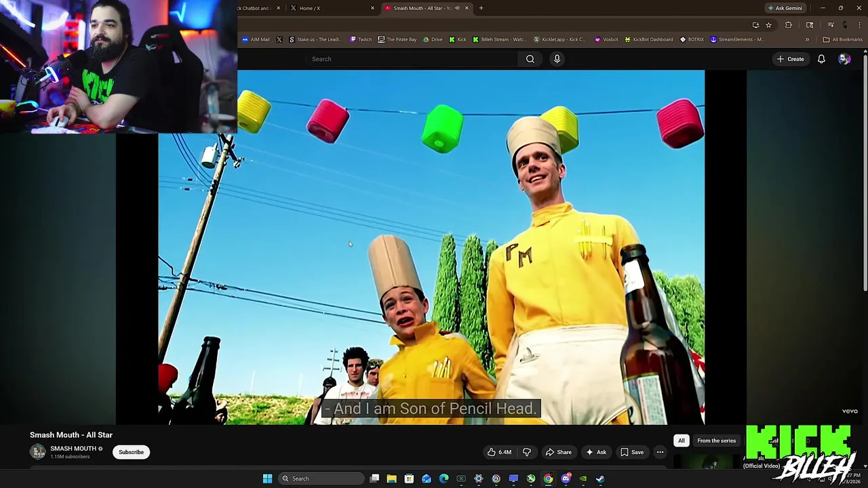Screen dimensions: 868x488
Task: Open the SMASH MOUTH channel name link
Action: point(73,449)
